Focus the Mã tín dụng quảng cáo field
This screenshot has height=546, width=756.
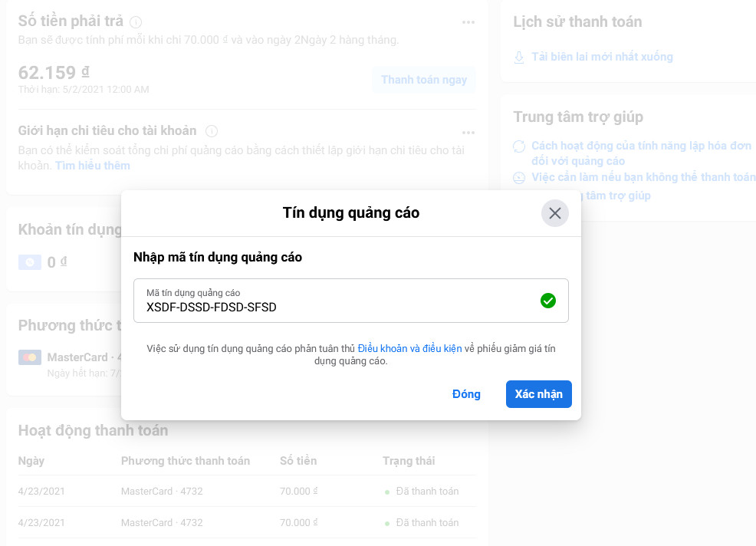click(x=351, y=301)
